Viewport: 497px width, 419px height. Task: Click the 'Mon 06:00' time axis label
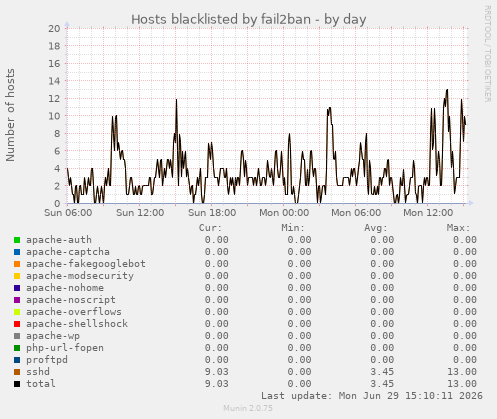[356, 213]
